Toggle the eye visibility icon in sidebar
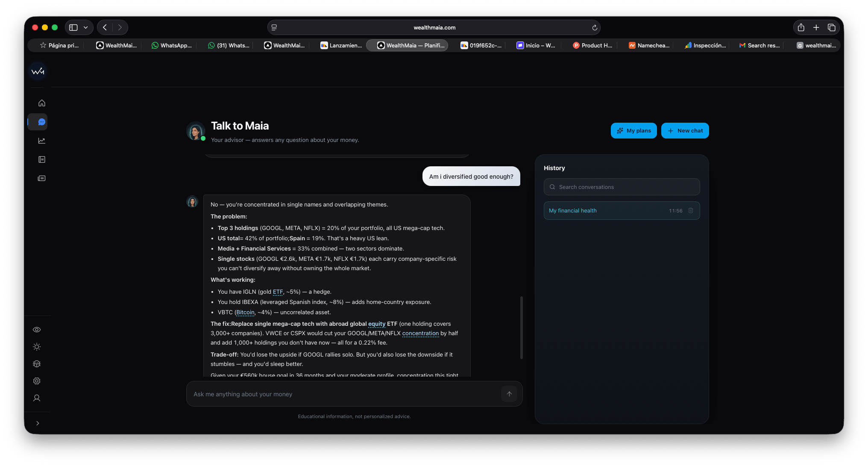Image resolution: width=868 pixels, height=466 pixels. point(37,330)
